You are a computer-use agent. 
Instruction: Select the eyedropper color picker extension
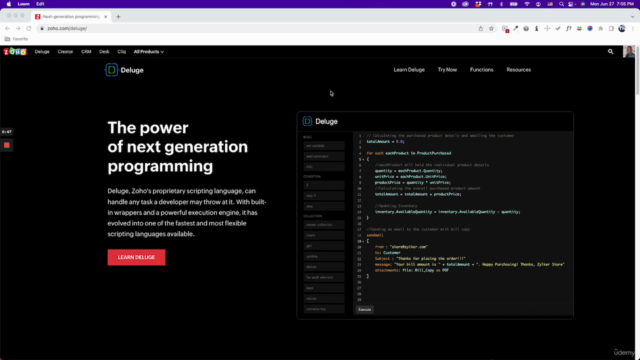[516, 29]
